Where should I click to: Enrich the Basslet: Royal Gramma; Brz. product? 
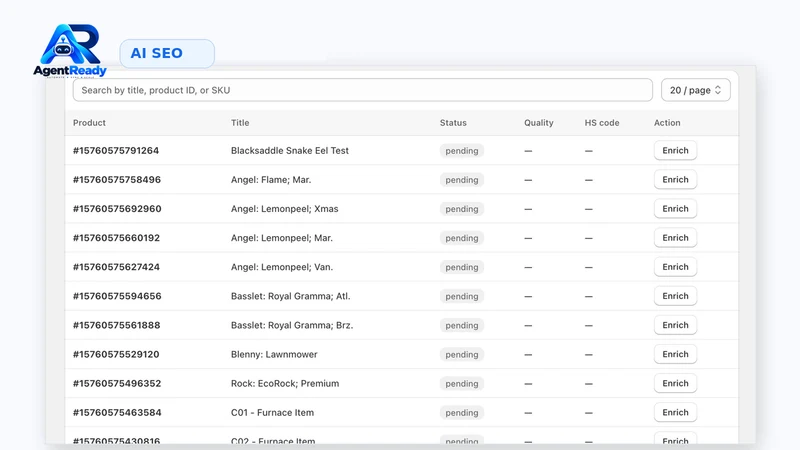[676, 325]
